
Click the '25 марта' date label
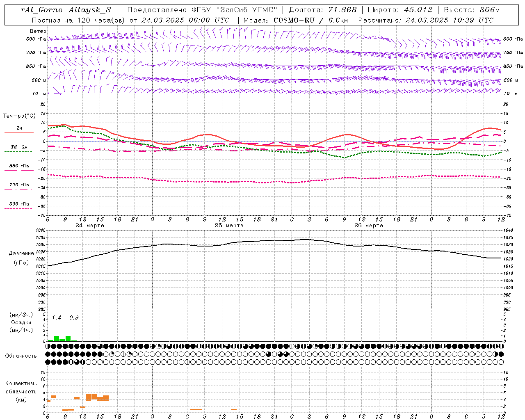pos(229,226)
